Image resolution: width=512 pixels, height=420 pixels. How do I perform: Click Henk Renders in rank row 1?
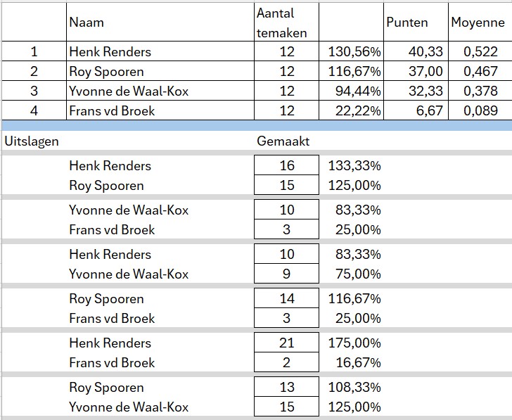159,51
